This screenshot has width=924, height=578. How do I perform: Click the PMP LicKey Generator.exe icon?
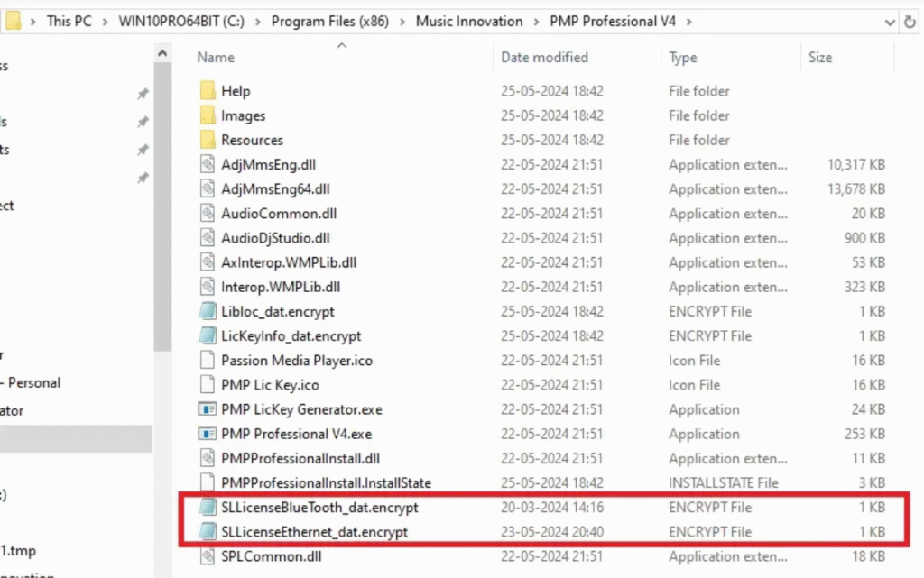tap(208, 409)
